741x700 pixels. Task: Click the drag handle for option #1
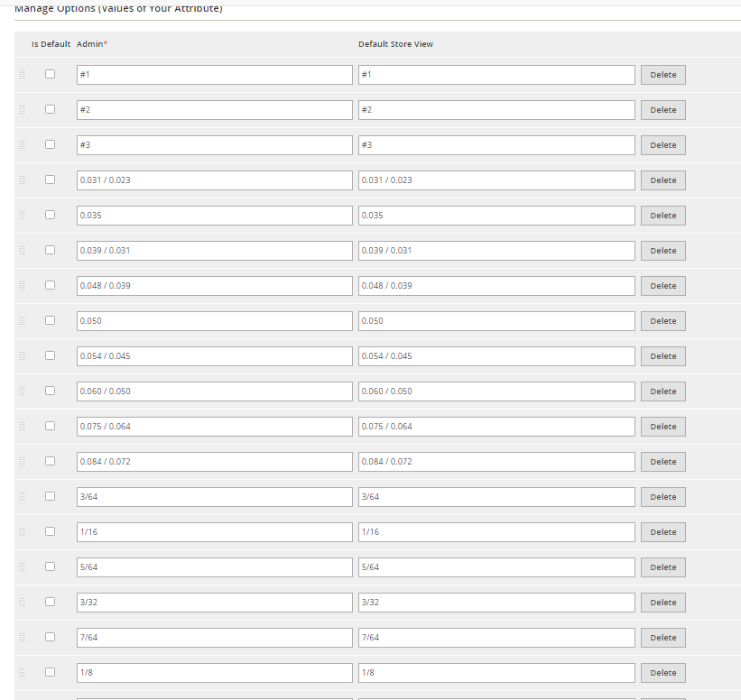click(23, 75)
